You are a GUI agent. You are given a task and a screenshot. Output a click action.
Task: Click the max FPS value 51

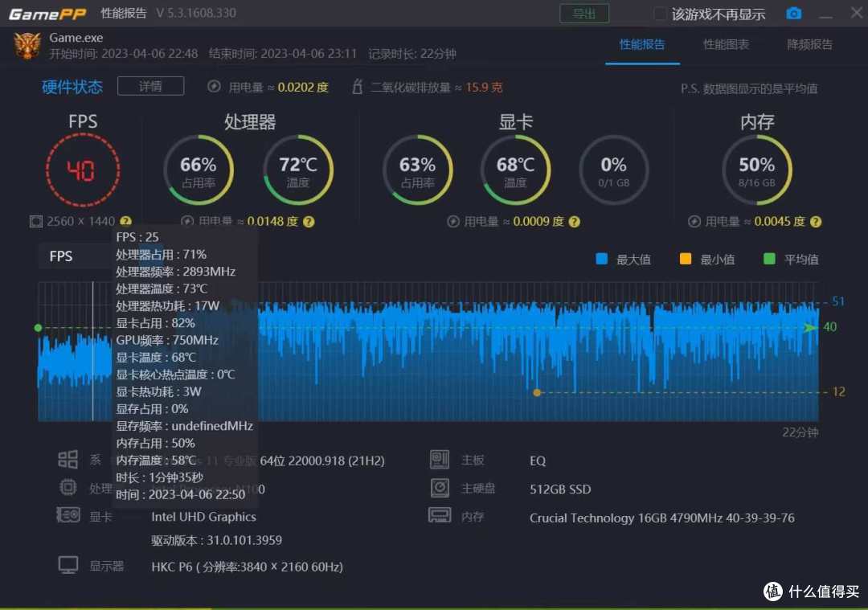point(838,301)
